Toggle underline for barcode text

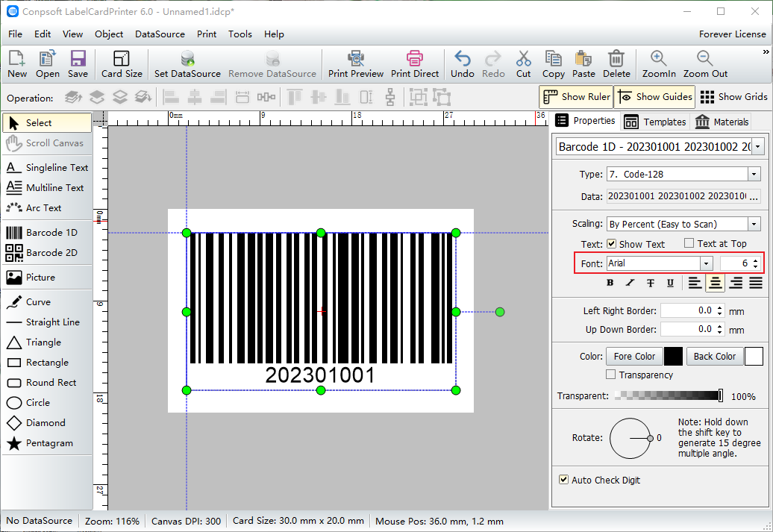(x=671, y=283)
